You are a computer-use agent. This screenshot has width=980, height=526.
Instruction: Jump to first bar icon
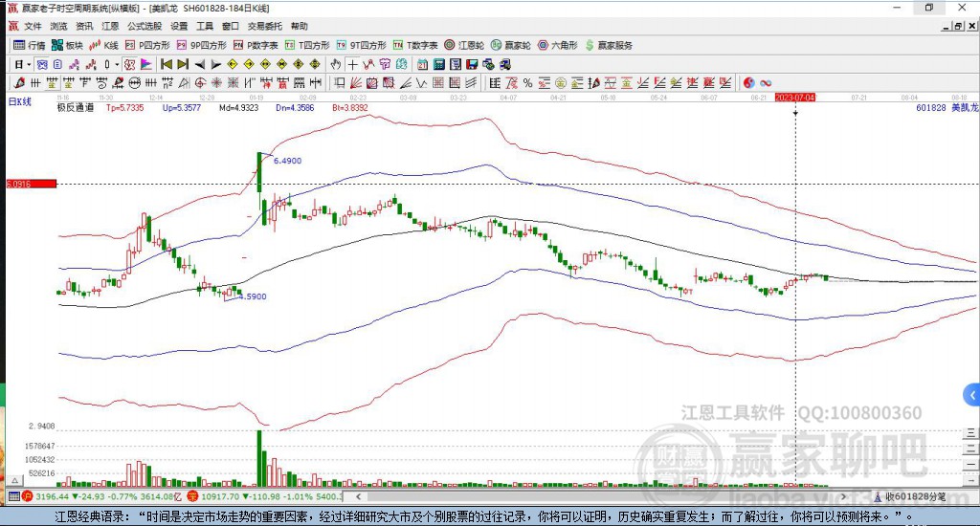tap(167, 64)
